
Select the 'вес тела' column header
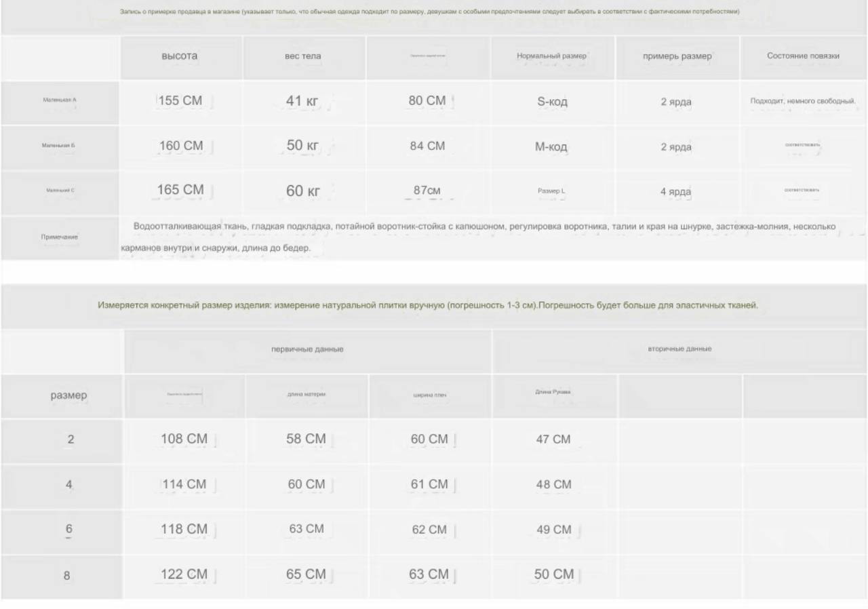point(303,56)
